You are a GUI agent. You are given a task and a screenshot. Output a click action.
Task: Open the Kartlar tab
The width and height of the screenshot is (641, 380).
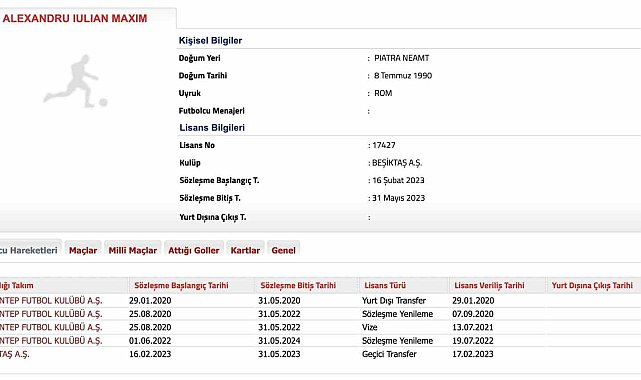click(245, 250)
